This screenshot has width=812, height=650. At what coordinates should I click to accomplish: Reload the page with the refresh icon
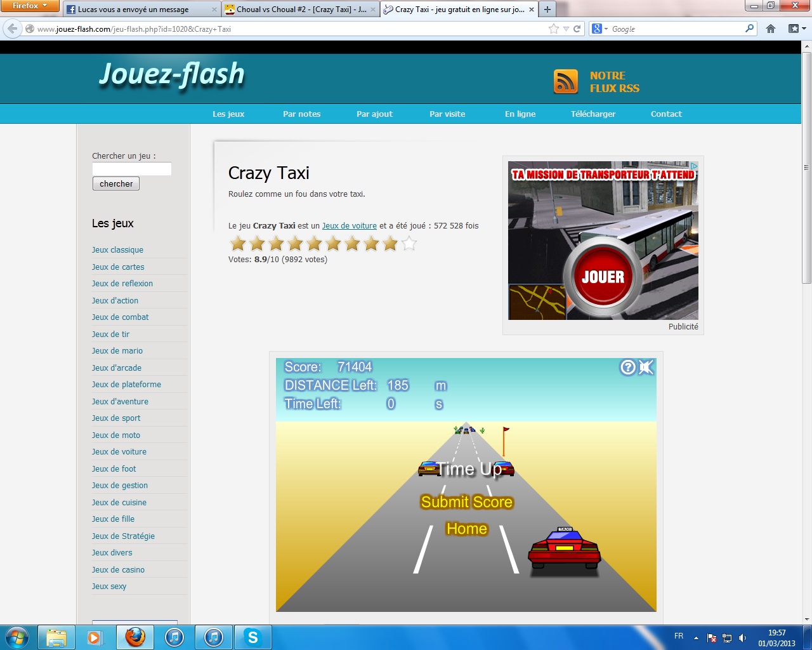pos(577,29)
